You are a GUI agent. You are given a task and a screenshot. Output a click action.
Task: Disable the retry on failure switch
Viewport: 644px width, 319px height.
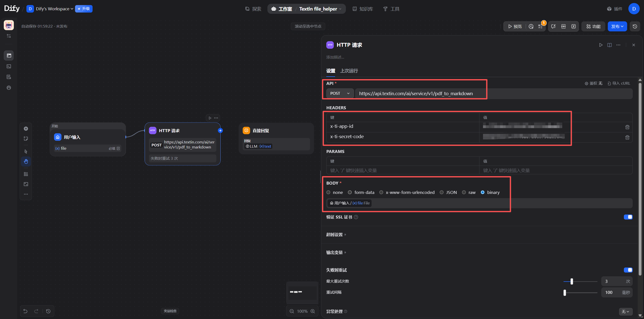[628, 270]
